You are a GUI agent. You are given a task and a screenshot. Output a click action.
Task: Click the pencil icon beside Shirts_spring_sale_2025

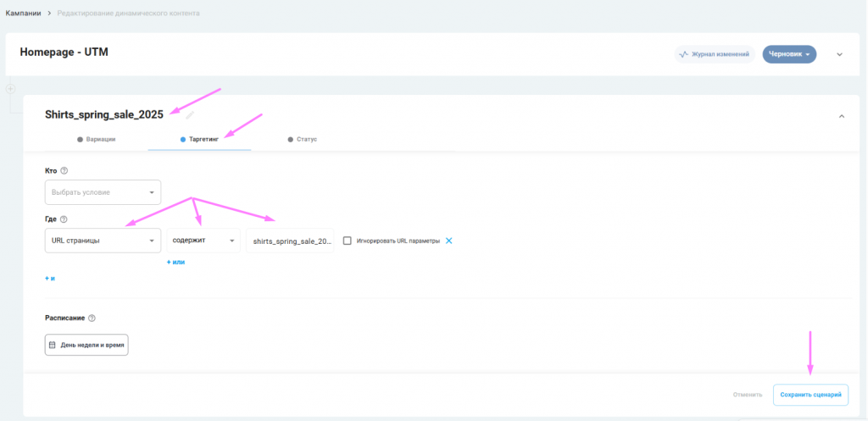click(191, 114)
